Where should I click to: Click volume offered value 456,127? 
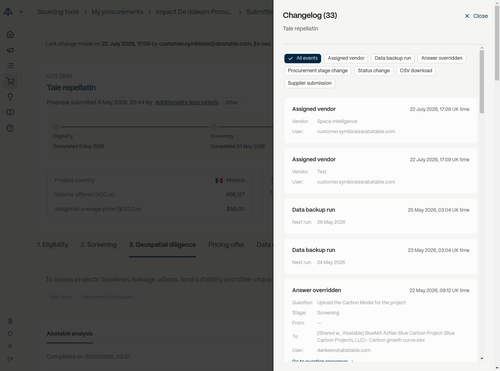point(235,195)
